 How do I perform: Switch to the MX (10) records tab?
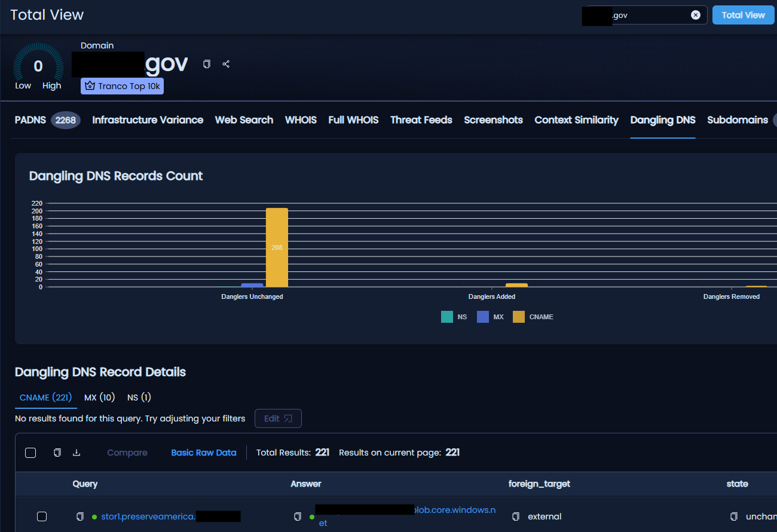[x=99, y=398]
